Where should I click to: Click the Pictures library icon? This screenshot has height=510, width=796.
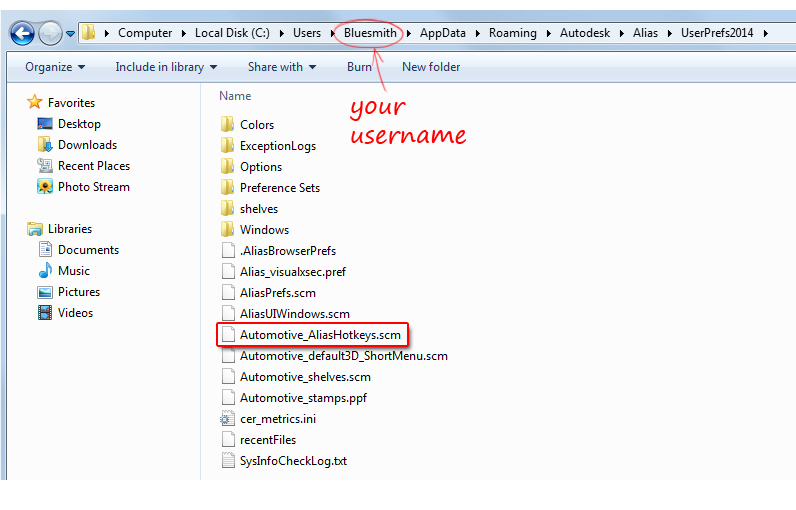click(x=45, y=292)
